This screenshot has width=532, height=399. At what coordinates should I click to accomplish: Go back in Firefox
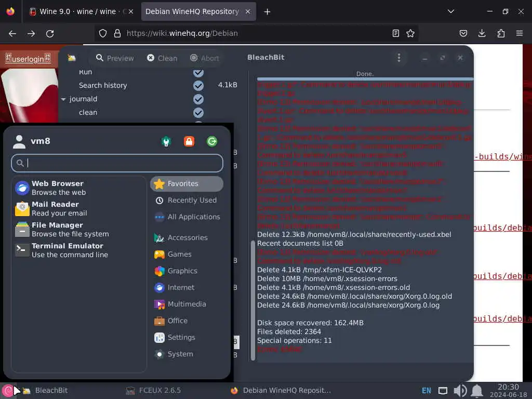pos(12,34)
